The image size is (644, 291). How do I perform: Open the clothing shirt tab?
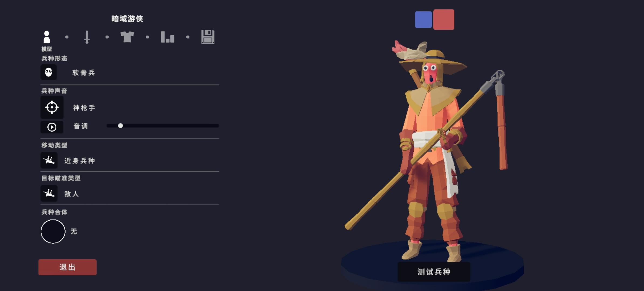point(127,37)
